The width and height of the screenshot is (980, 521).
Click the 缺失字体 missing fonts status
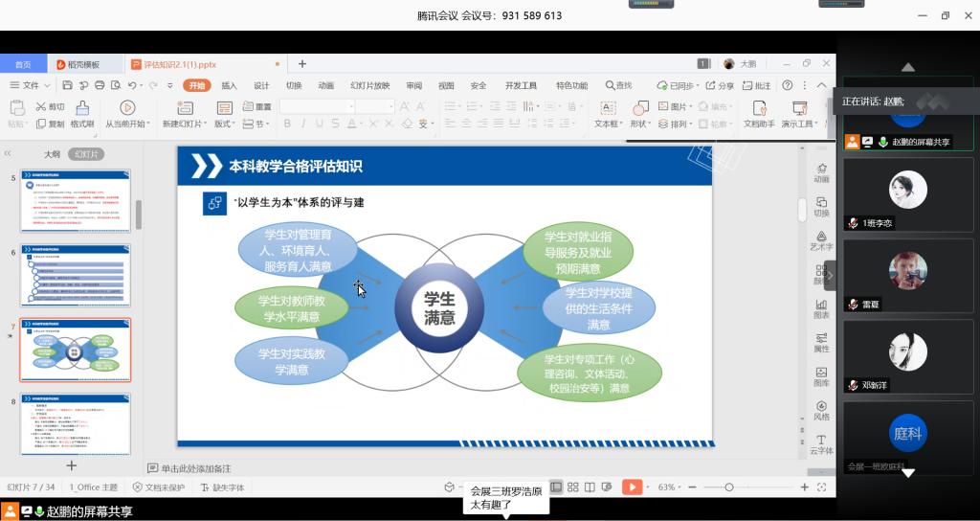(222, 487)
